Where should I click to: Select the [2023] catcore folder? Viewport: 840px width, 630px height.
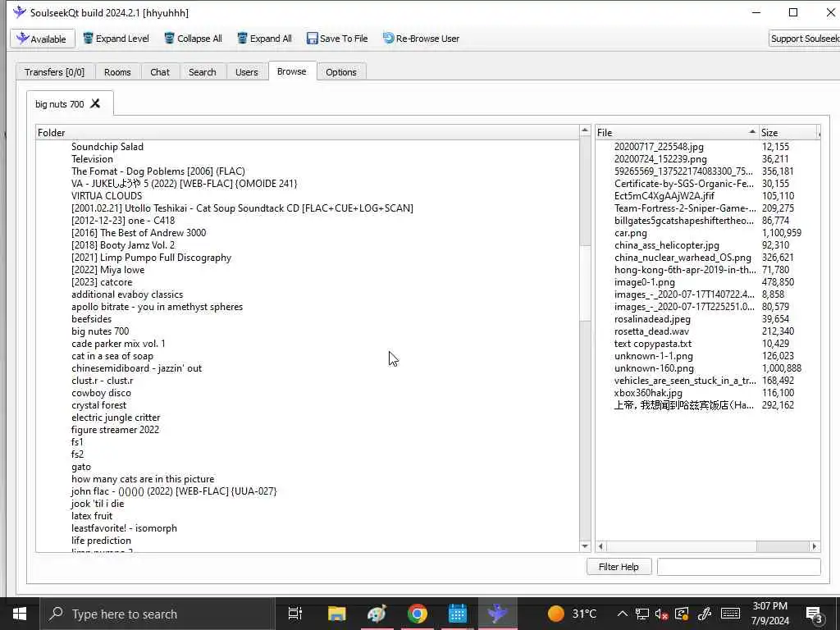coord(102,282)
